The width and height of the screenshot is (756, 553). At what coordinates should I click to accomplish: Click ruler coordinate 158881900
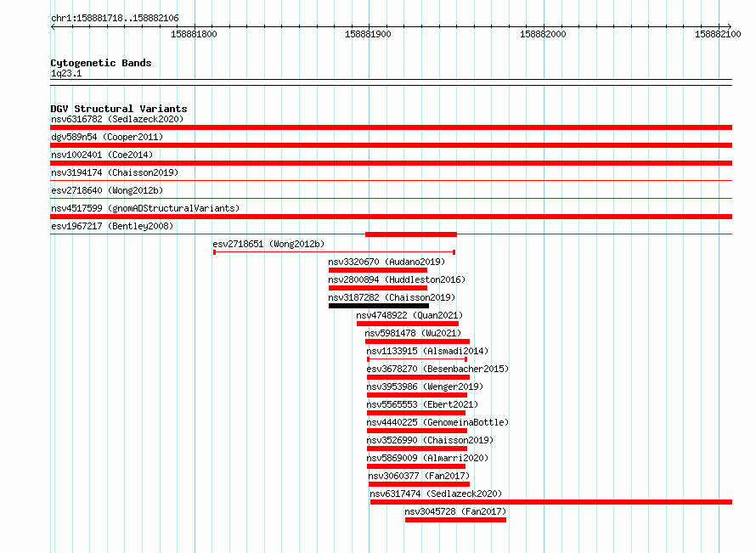[x=368, y=34]
